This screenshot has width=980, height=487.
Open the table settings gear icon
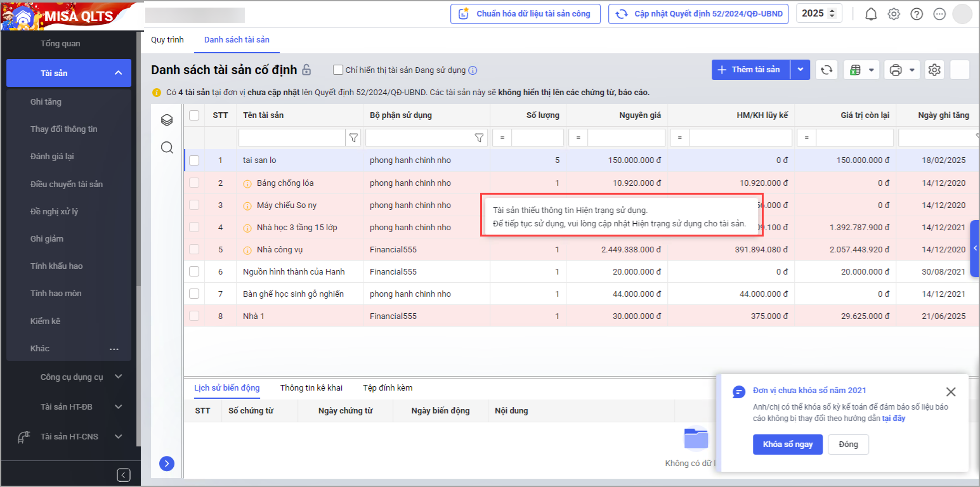pos(934,70)
